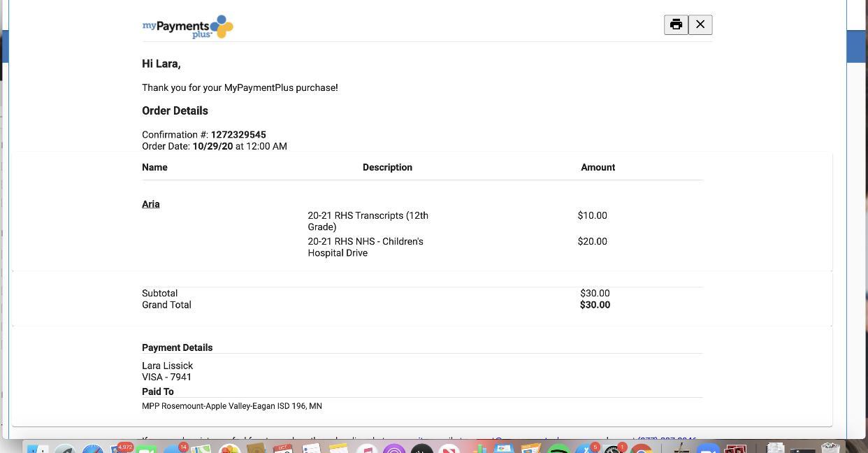This screenshot has height=453, width=868.
Task: Print the MyPaymentsPlus receipt
Action: (676, 25)
